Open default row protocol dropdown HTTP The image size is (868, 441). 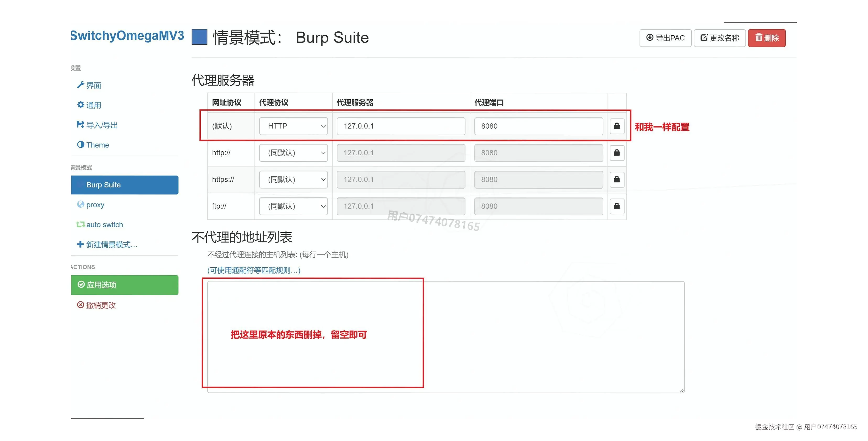click(x=293, y=126)
